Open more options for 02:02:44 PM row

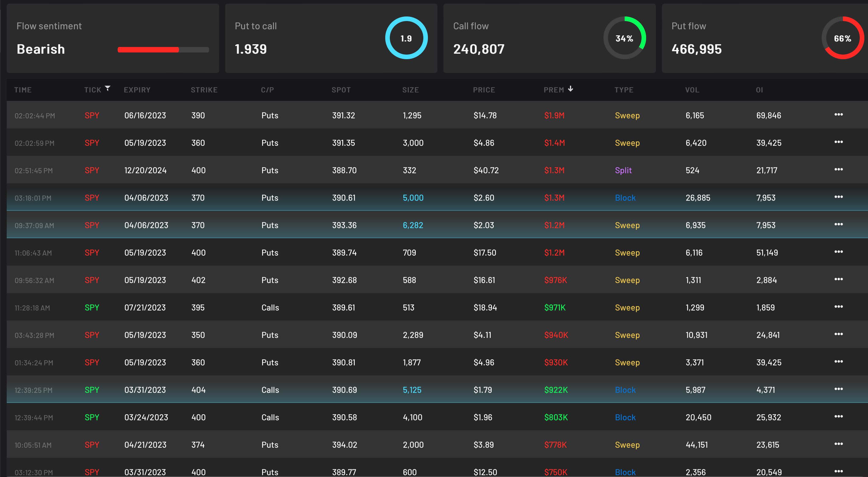coord(838,115)
